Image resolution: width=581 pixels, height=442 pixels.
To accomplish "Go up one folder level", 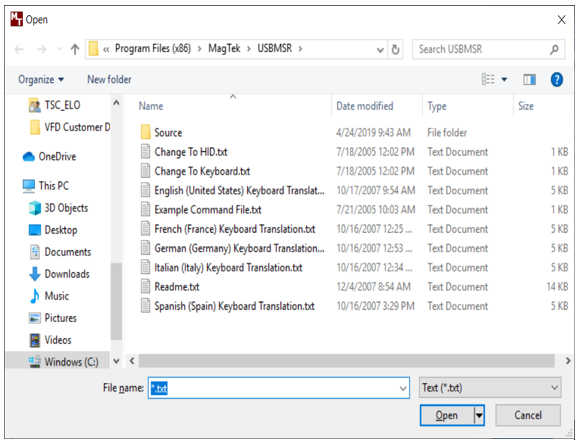I will 75,49.
